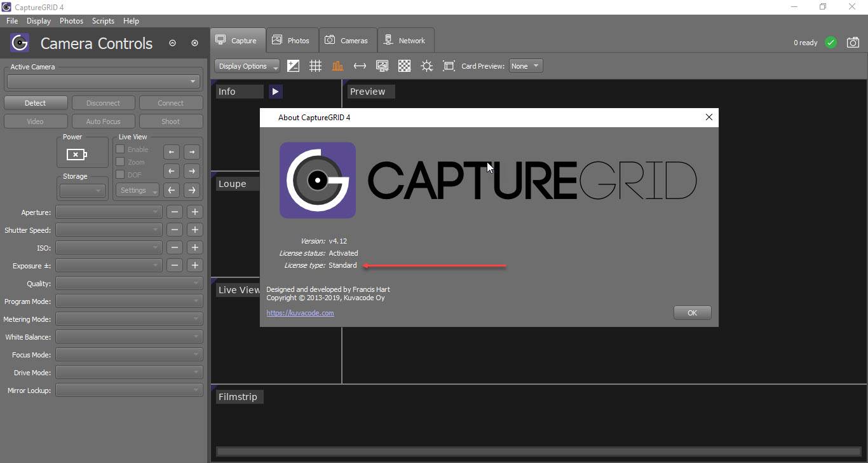Switch to the Photos tab

[292, 40]
